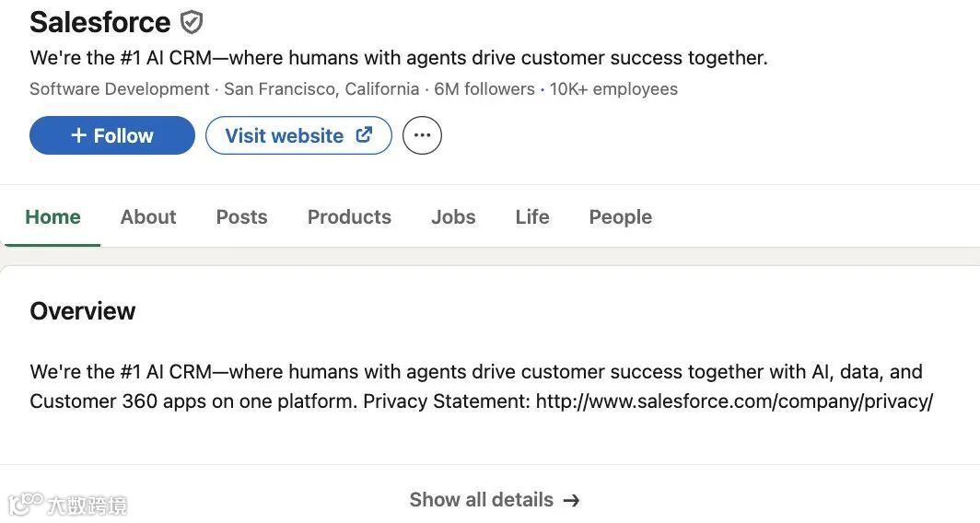
Task: Switch to the People tab
Action: 620,217
